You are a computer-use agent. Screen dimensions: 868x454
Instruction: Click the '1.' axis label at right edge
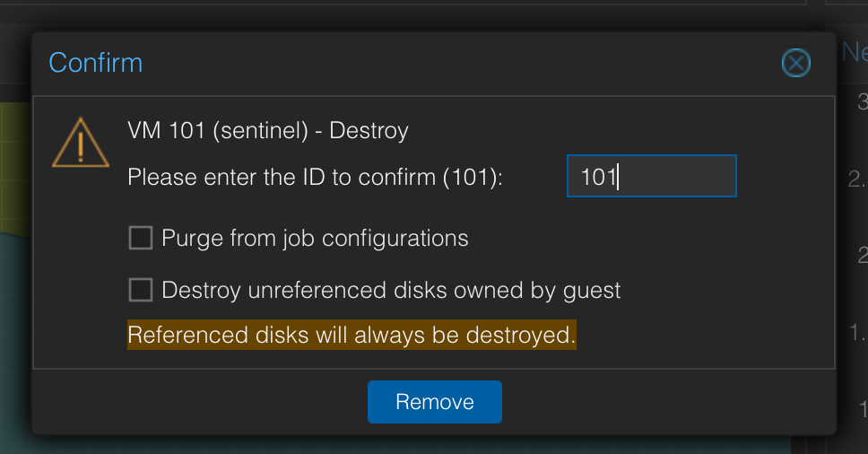coord(856,333)
